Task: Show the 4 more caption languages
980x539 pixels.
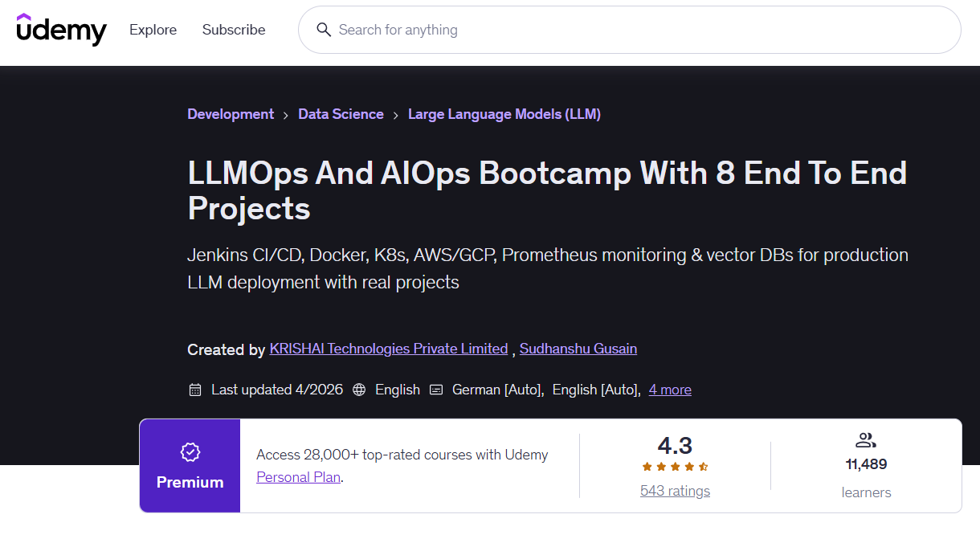Action: point(670,390)
